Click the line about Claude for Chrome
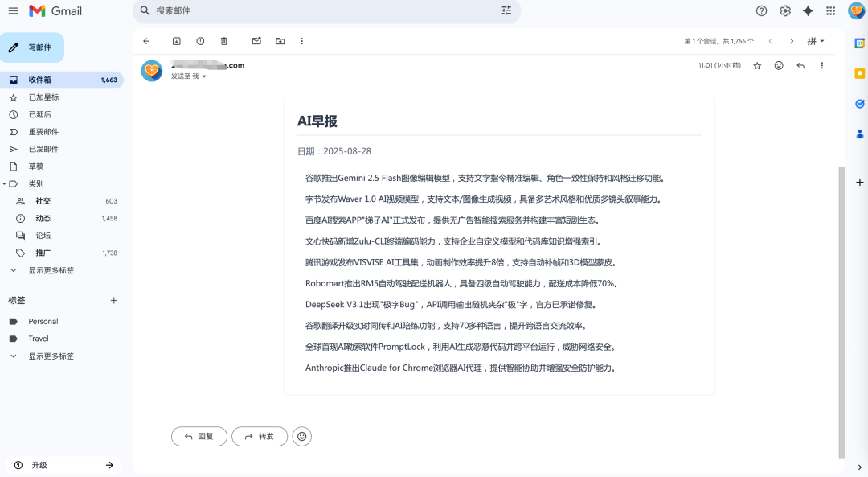Image resolution: width=868 pixels, height=477 pixels. (461, 368)
